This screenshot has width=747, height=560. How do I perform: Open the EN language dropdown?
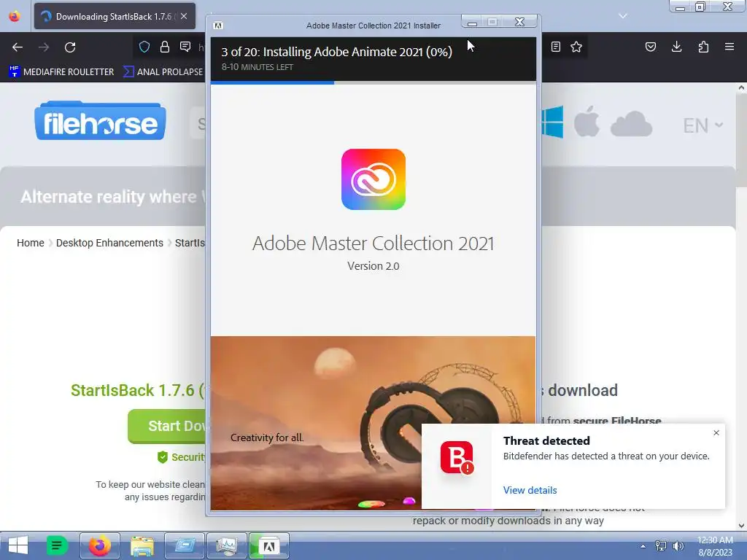coord(703,125)
